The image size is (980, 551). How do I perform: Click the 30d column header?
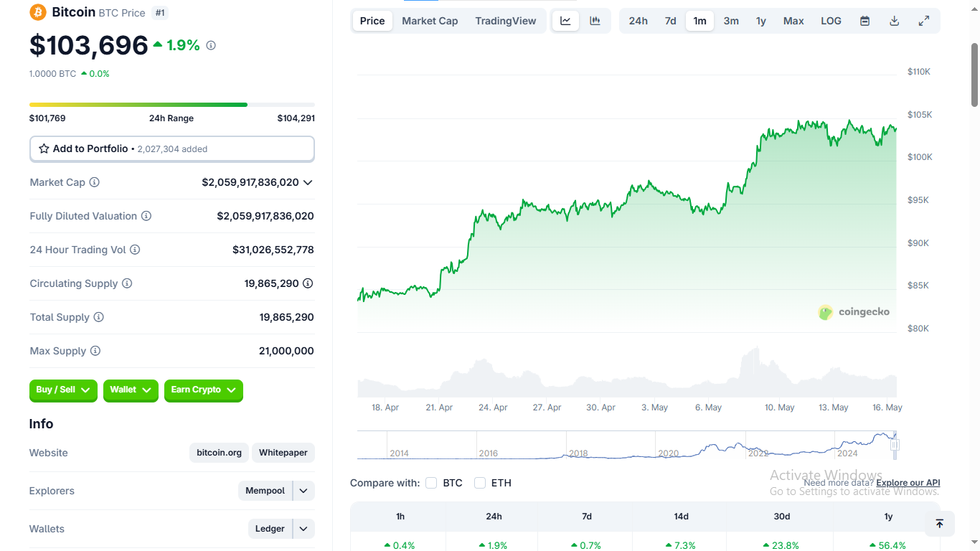tap(782, 517)
